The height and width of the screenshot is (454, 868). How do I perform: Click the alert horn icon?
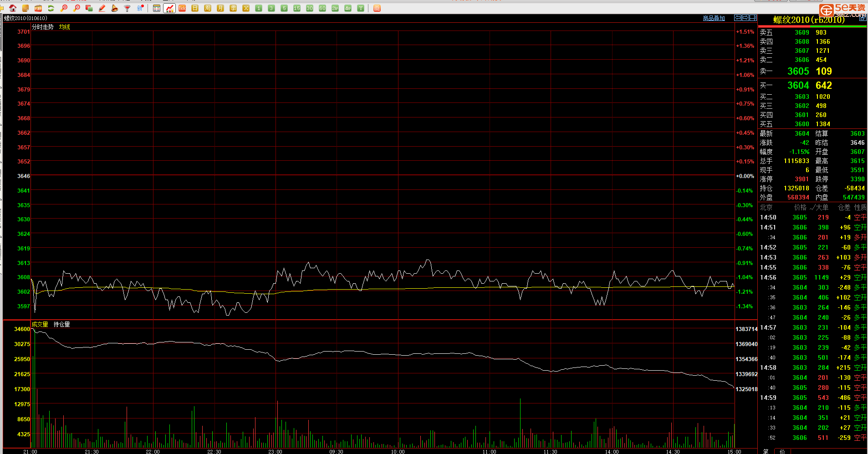coord(115,8)
